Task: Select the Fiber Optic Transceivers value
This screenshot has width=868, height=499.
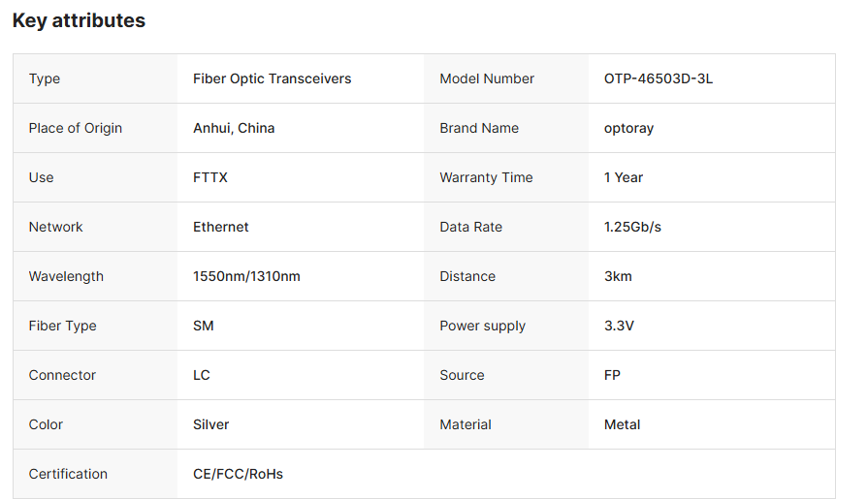Action: pyautogui.click(x=272, y=78)
